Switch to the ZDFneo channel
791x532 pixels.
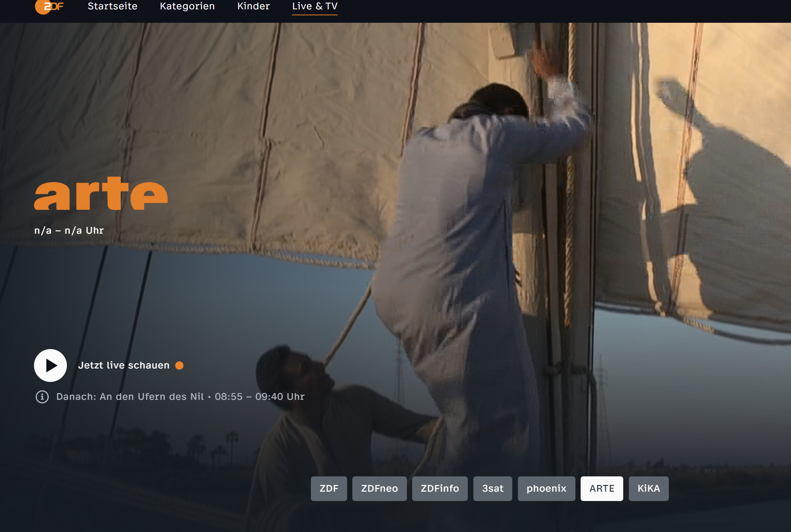(379, 488)
